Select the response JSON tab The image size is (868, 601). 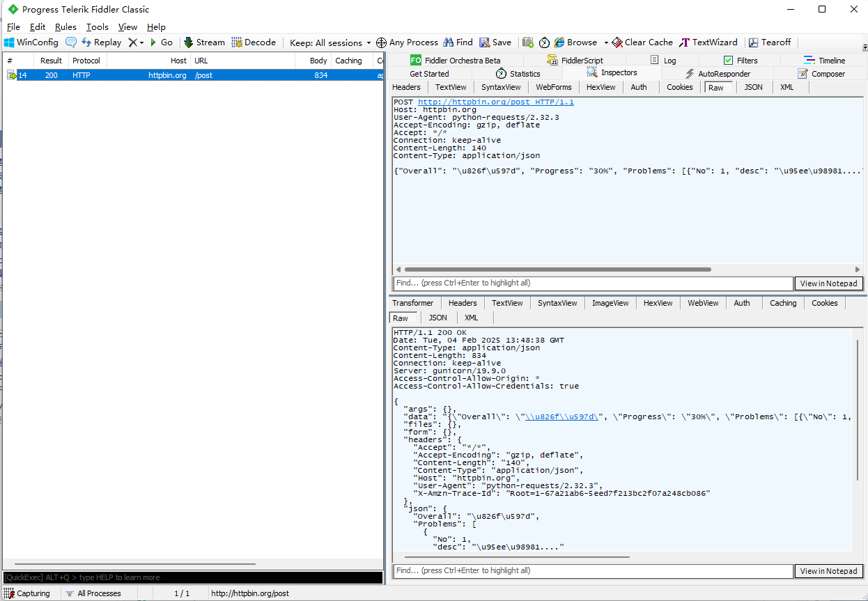pos(437,318)
